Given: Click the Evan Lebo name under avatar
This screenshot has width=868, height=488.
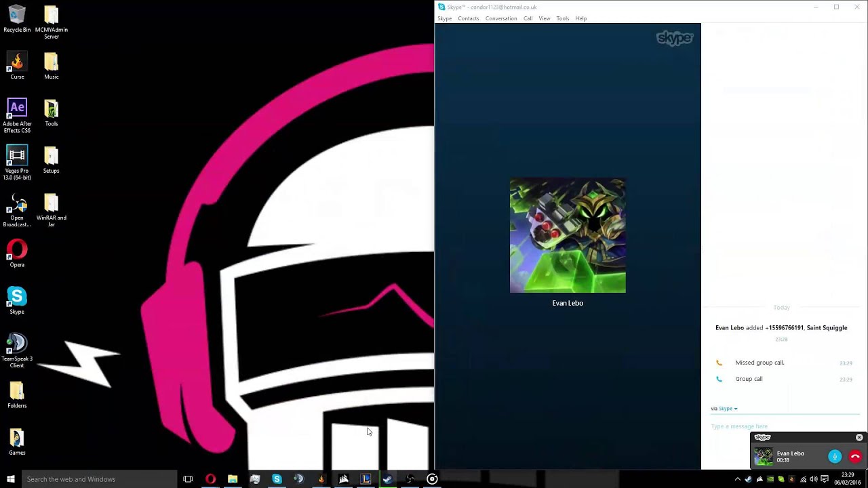Looking at the screenshot, I should click(x=568, y=303).
